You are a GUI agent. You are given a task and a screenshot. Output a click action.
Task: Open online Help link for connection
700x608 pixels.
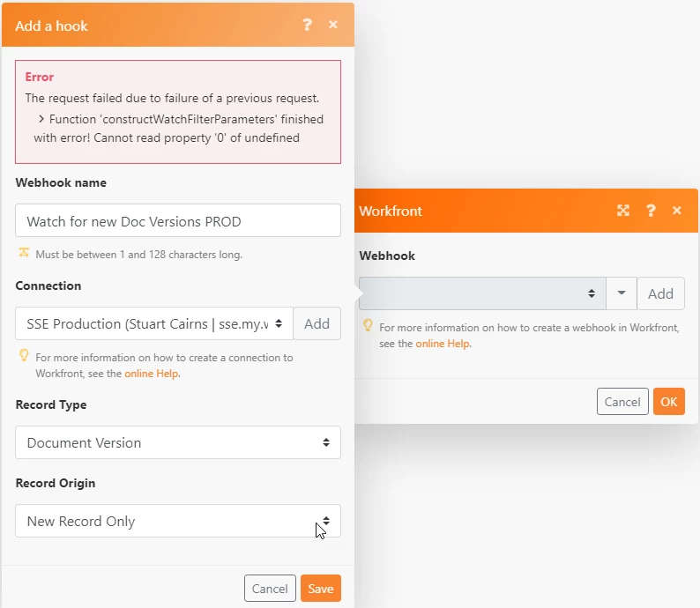click(152, 374)
